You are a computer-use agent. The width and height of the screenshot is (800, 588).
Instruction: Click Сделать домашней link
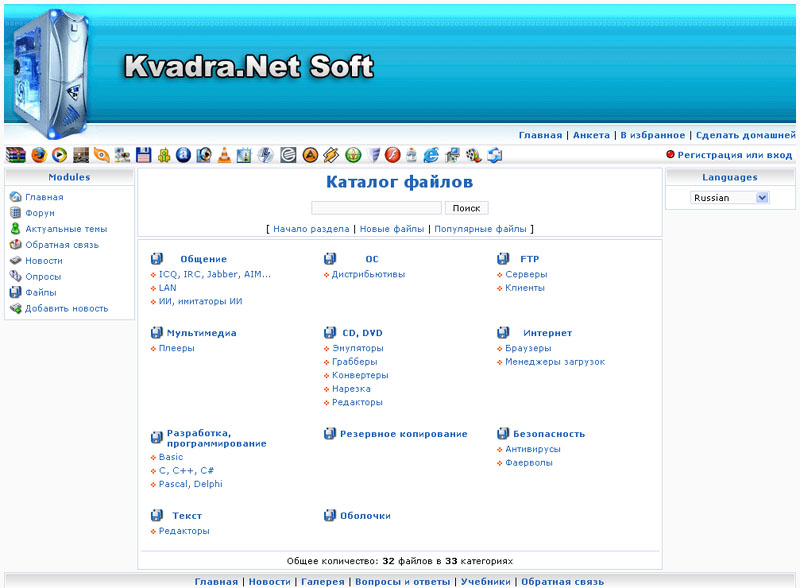(x=745, y=135)
